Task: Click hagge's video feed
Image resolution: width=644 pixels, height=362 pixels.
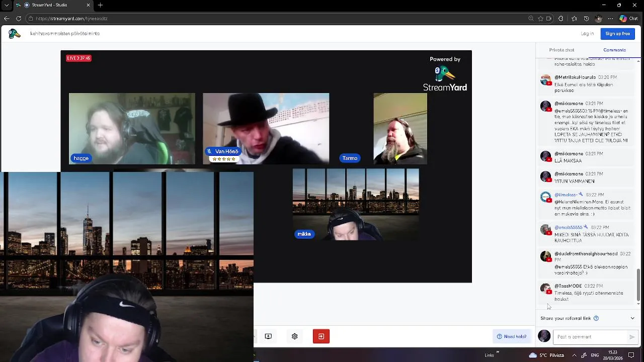Action: 132,128
